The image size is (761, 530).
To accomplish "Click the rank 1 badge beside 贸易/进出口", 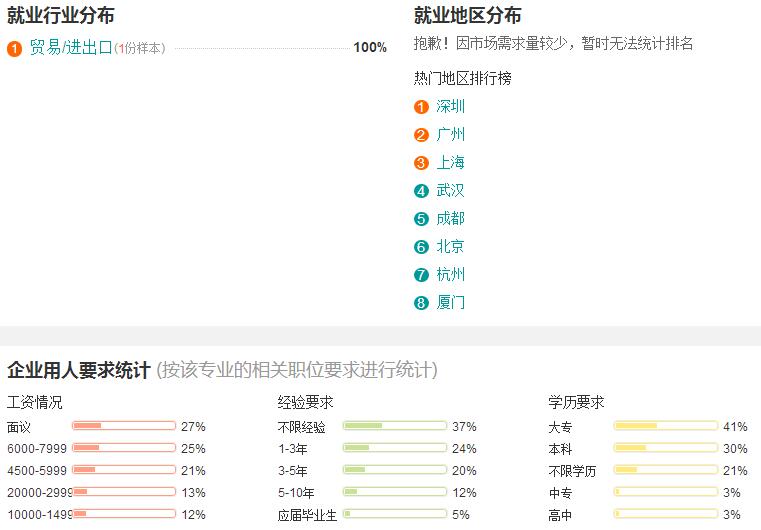I will [x=15, y=49].
